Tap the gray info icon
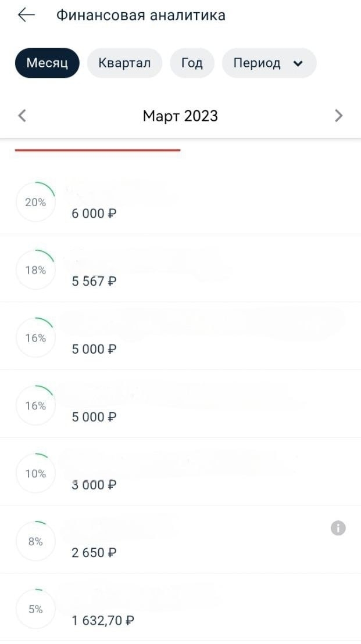The height and width of the screenshot is (644, 361). pos(338,528)
